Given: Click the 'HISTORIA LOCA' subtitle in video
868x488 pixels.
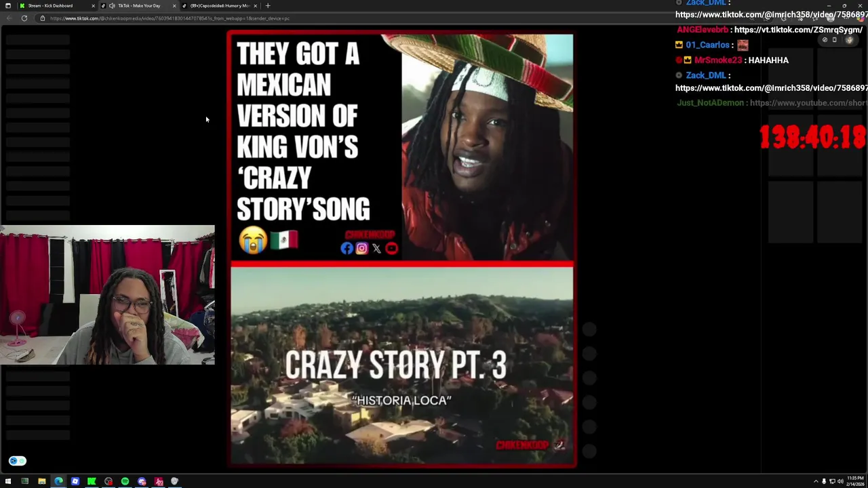Looking at the screenshot, I should point(401,401).
